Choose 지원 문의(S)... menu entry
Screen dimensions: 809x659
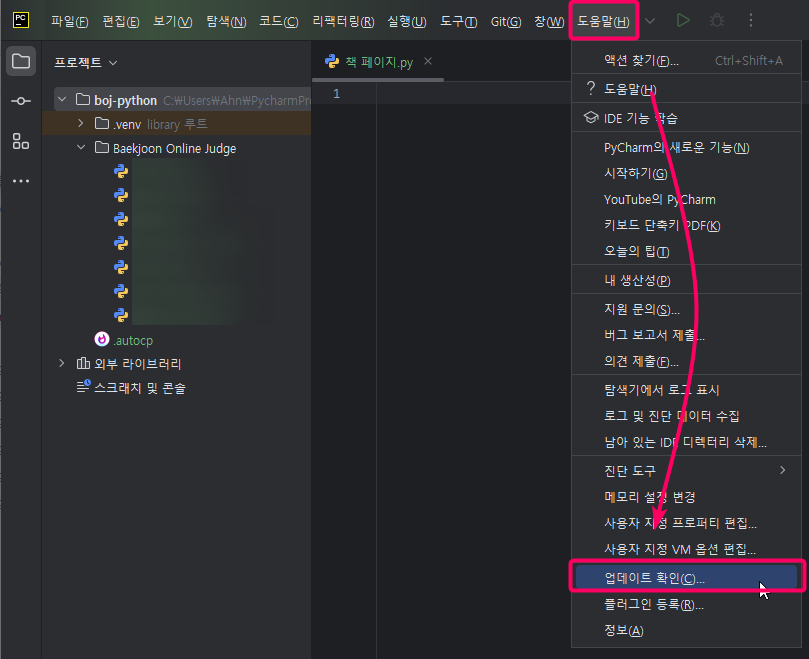(x=686, y=309)
